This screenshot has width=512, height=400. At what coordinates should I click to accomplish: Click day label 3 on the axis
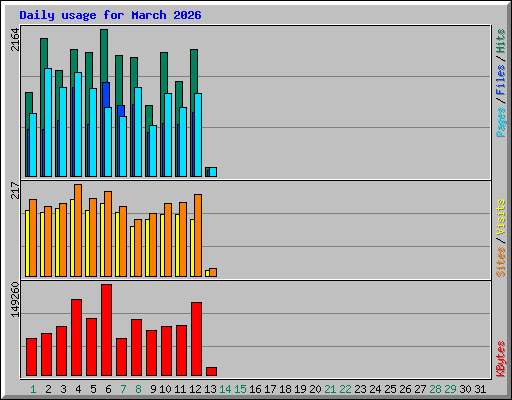click(x=63, y=389)
